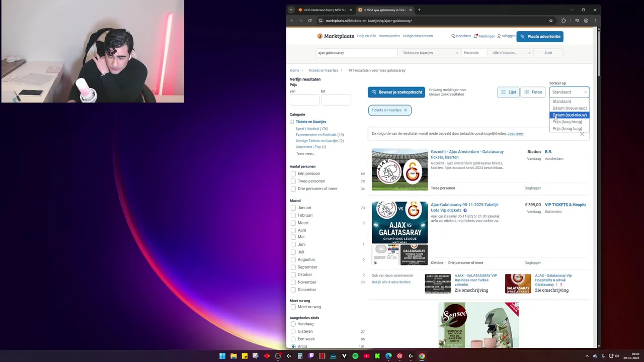
Task: Select Vandaag radio under Aangeboden sinds
Action: click(293, 324)
